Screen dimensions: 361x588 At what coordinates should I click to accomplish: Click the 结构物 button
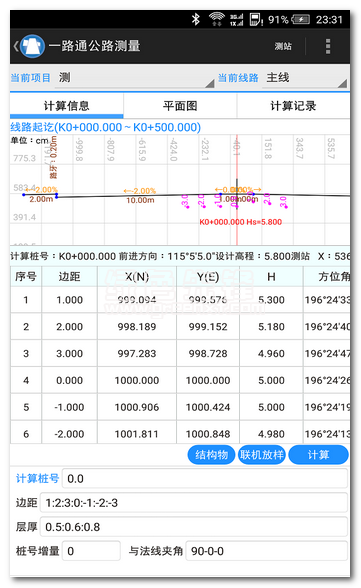tap(211, 455)
